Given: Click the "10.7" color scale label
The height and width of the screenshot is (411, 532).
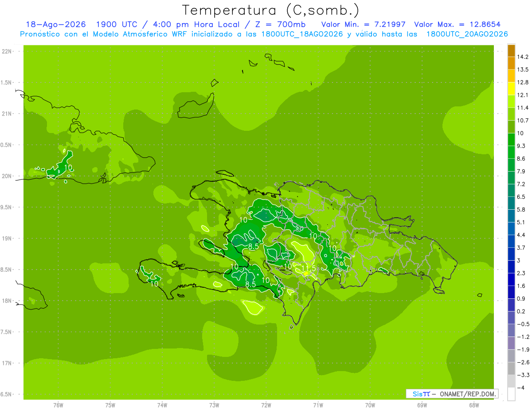Looking at the screenshot, I should (523, 121).
